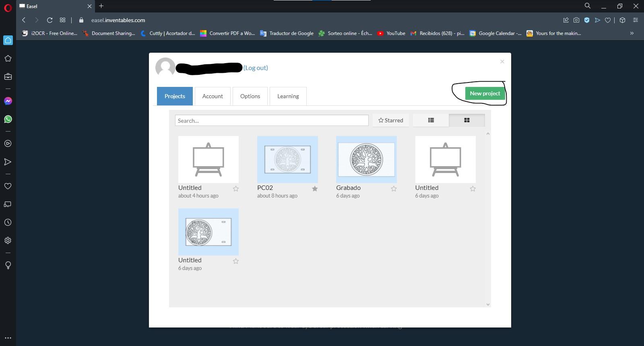Star the Grabado project
This screenshot has height=346, width=644.
pyautogui.click(x=394, y=189)
